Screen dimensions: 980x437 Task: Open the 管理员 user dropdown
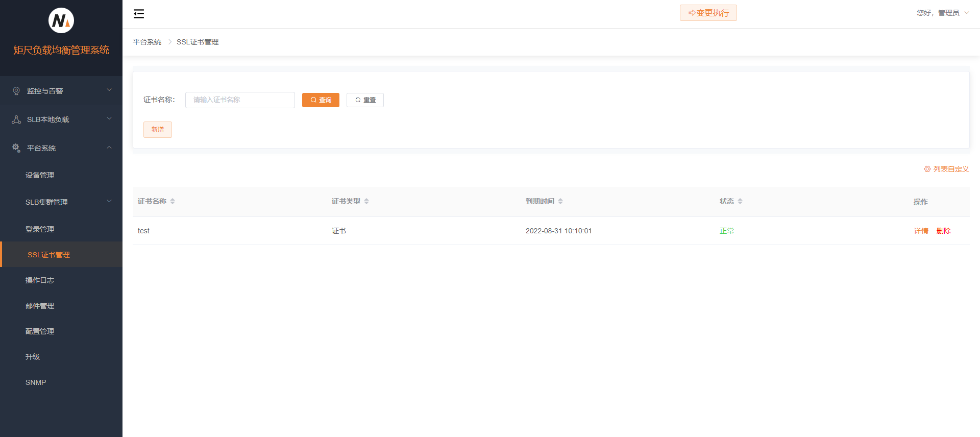click(942, 13)
